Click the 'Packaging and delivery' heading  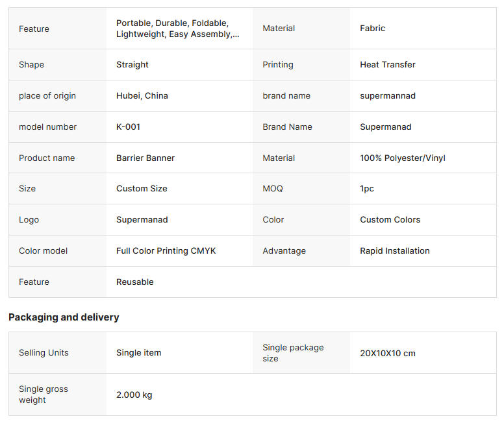point(64,317)
